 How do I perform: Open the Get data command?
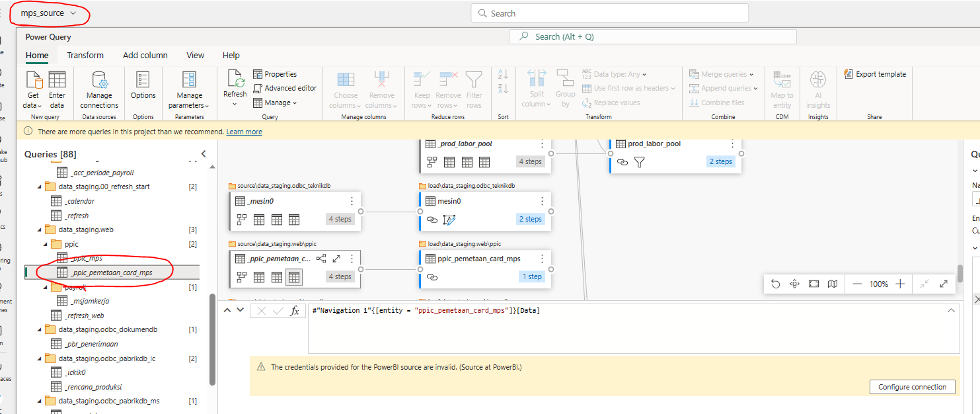point(33,90)
